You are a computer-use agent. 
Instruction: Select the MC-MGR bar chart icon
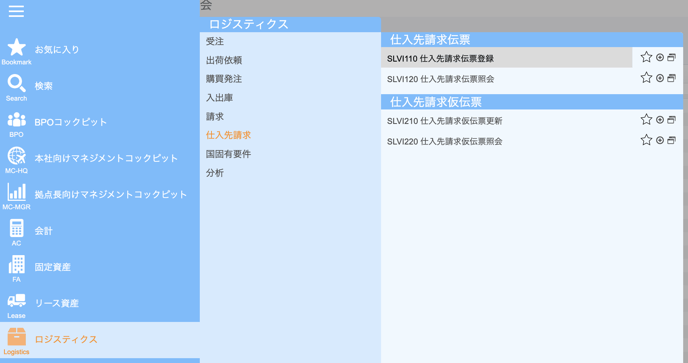(17, 192)
